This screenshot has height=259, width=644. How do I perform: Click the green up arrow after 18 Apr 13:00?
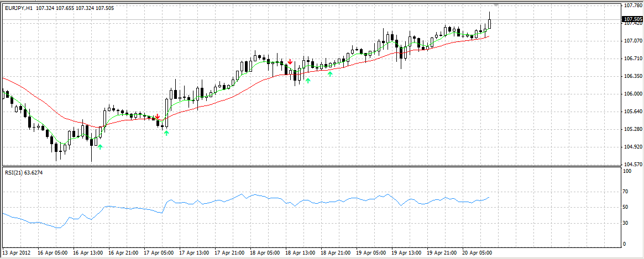coord(307,81)
